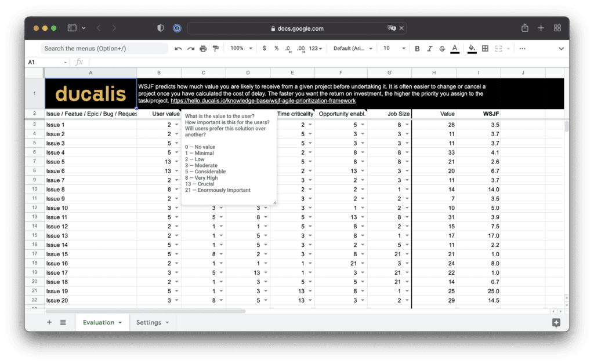594x364 pixels.
Task: Apply the Format as percent icon
Action: click(x=277, y=48)
